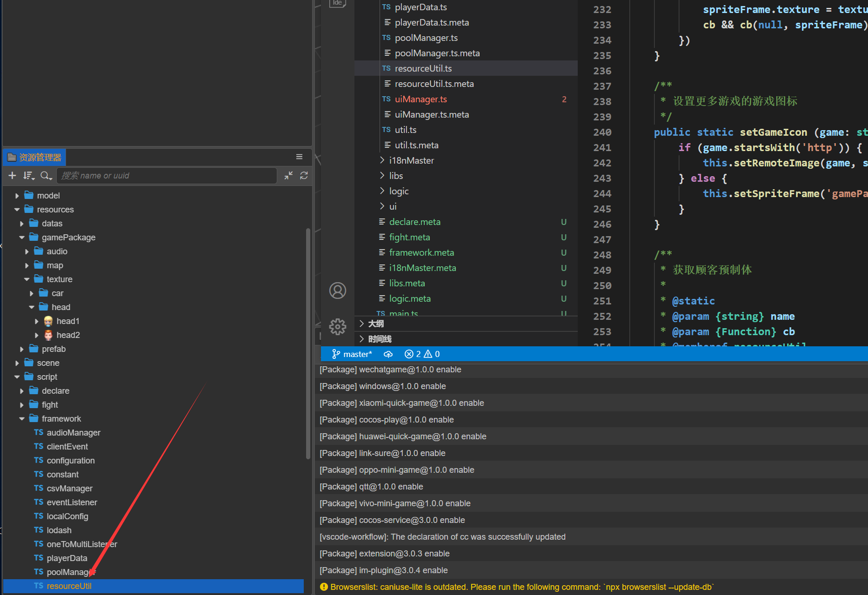Select resourceUtil script in asset tree

pyautogui.click(x=154, y=586)
